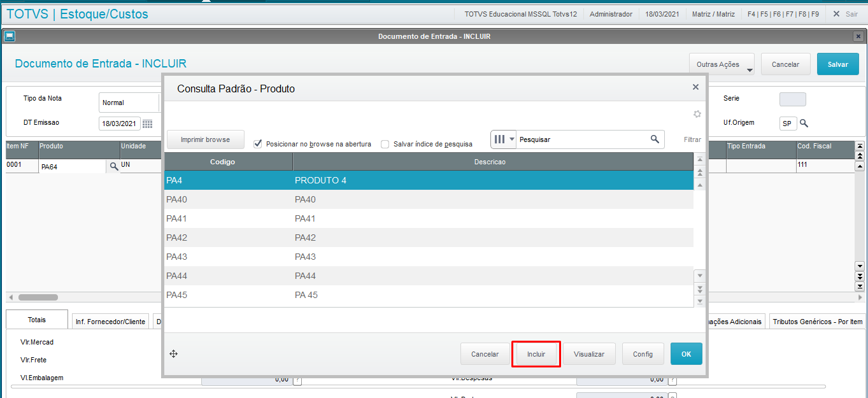Click into the Pesquisar search field
868x398 pixels.
coord(583,139)
